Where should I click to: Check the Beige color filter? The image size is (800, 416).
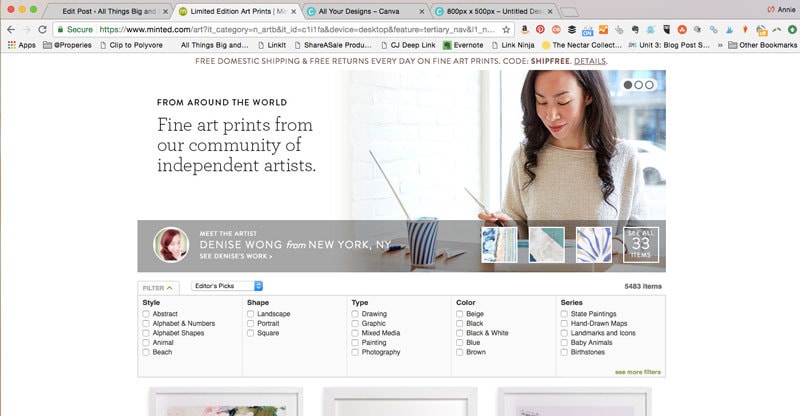point(460,314)
